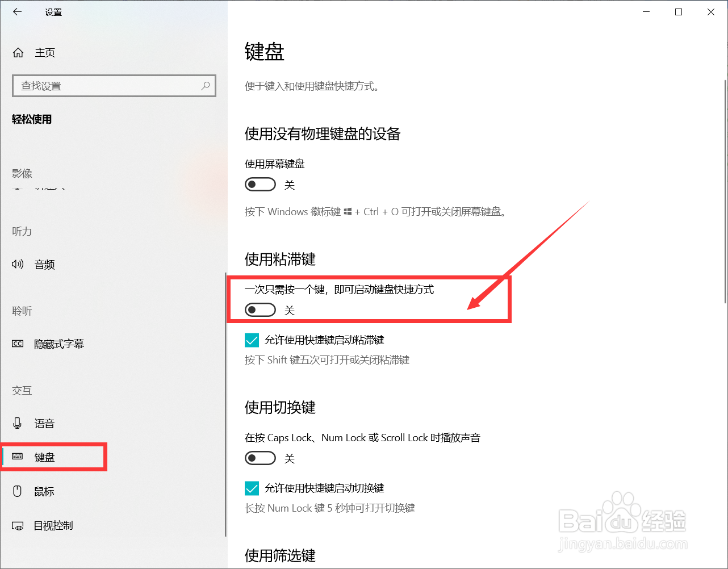728x569 pixels.
Task: Select the 音频 speaker icon
Action: coord(18,264)
